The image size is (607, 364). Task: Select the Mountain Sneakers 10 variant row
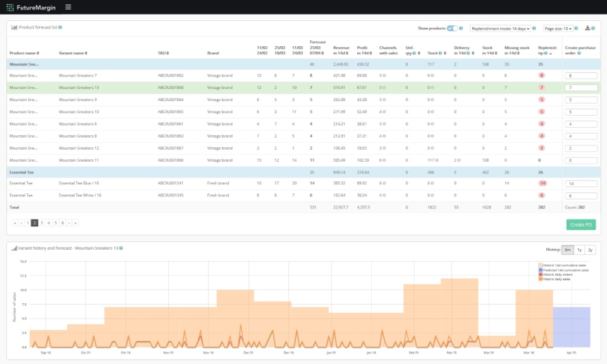click(303, 112)
